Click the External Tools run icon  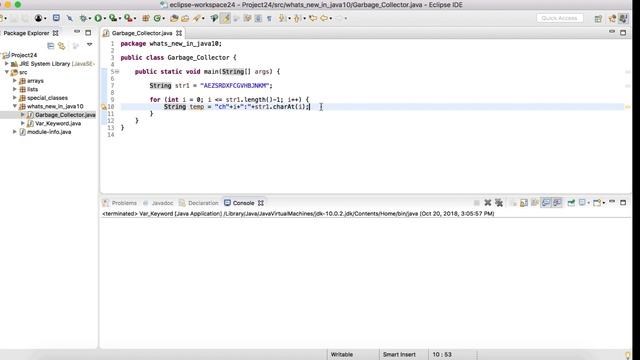pos(129,18)
